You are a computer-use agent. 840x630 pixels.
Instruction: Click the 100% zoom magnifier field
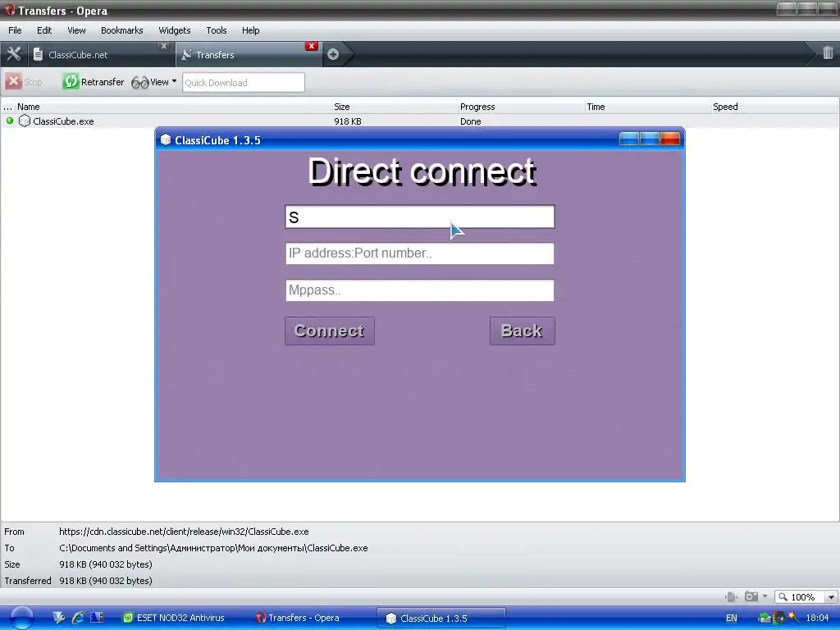801,597
